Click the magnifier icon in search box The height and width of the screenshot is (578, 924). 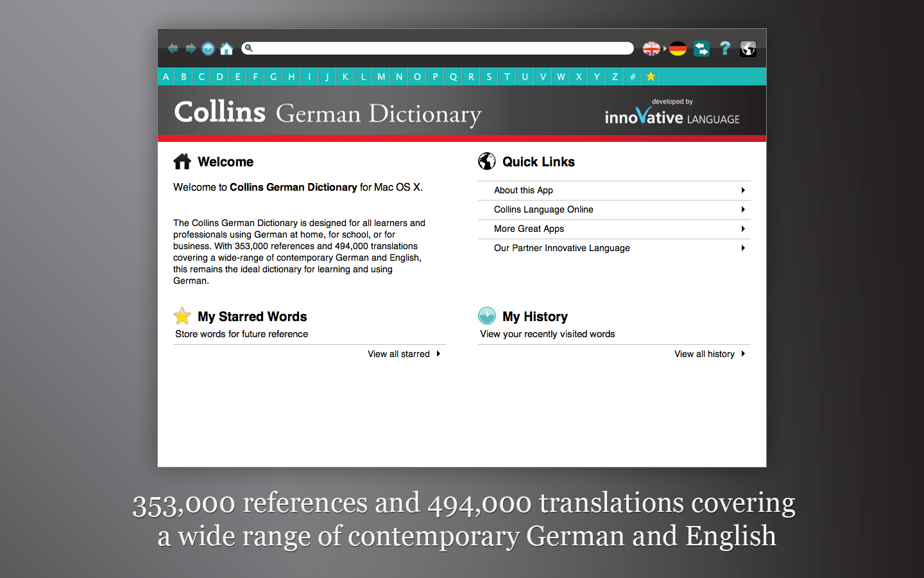tap(249, 48)
